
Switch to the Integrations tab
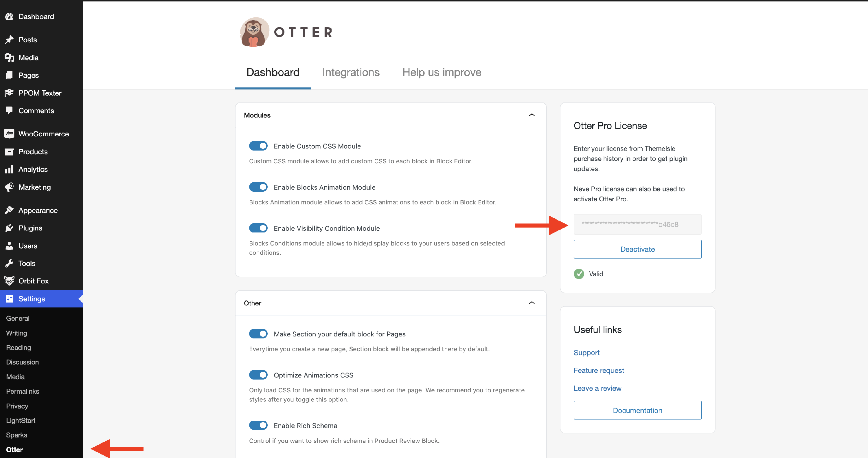point(350,72)
